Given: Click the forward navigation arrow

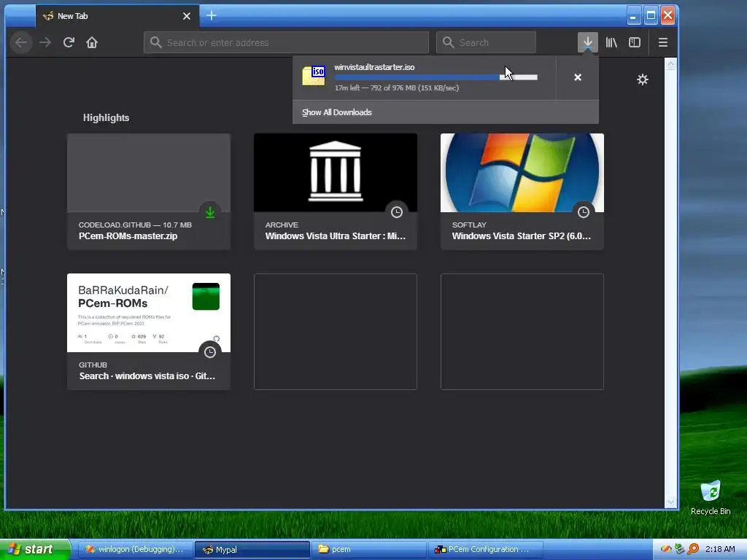Looking at the screenshot, I should (45, 43).
